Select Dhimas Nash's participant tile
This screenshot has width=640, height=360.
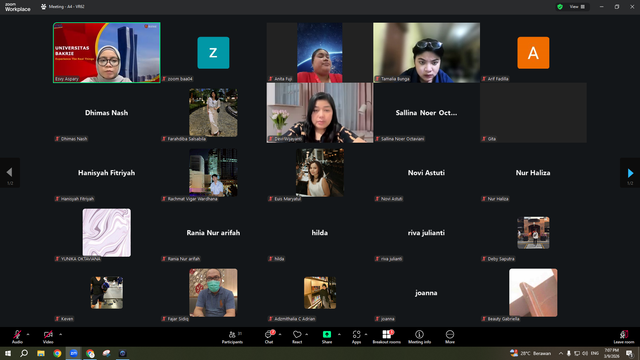pos(107,113)
